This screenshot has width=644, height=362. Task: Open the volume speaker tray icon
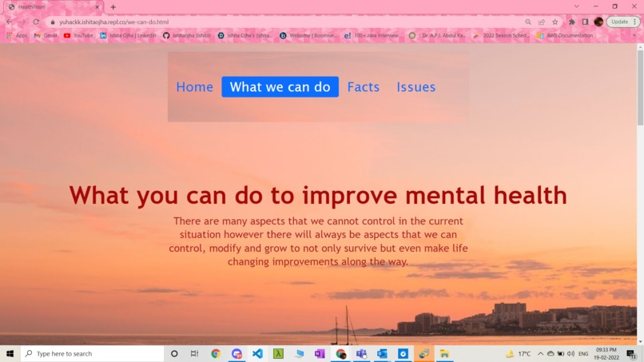[571, 353]
